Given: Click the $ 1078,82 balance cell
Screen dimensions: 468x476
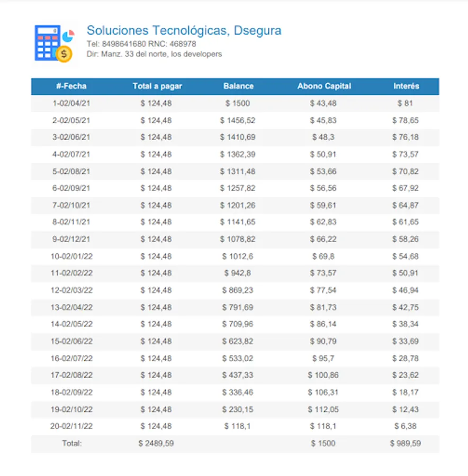Looking at the screenshot, I should click(x=238, y=239).
